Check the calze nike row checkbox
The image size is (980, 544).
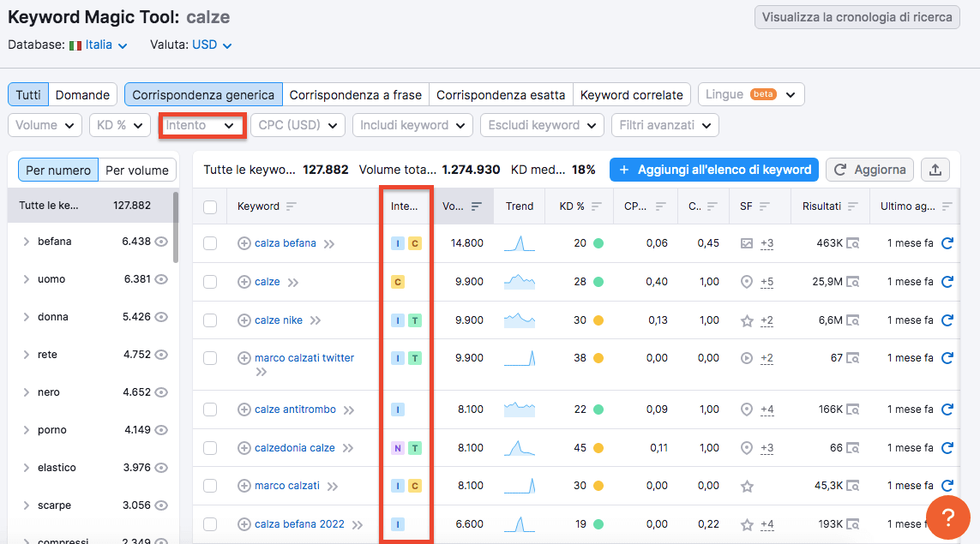click(210, 320)
